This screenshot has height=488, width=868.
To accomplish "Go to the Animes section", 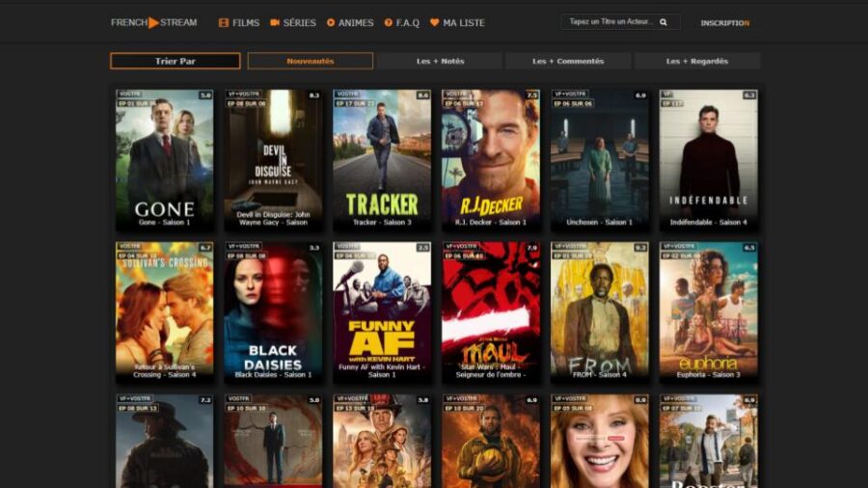I will pos(349,22).
